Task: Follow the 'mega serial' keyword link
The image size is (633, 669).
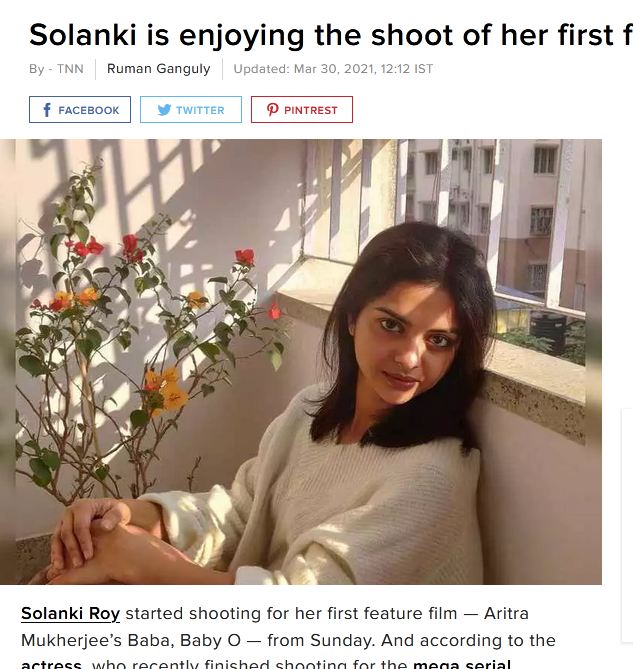Action: pos(462,664)
